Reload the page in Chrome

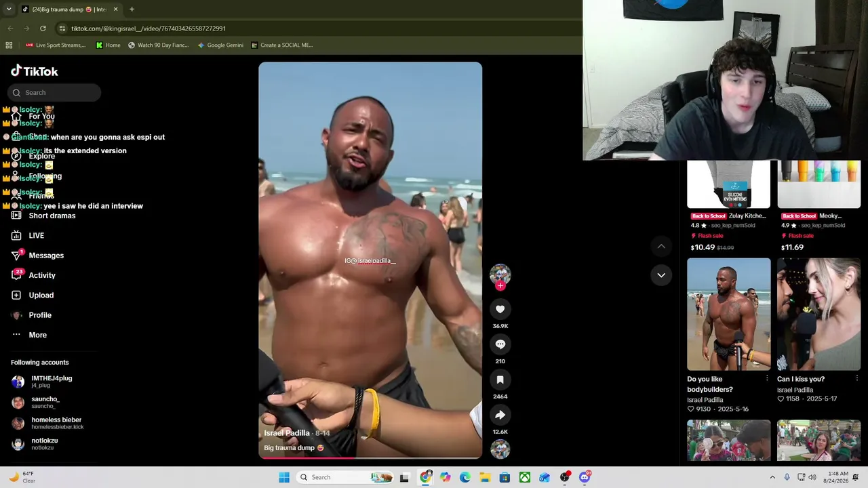(43, 28)
